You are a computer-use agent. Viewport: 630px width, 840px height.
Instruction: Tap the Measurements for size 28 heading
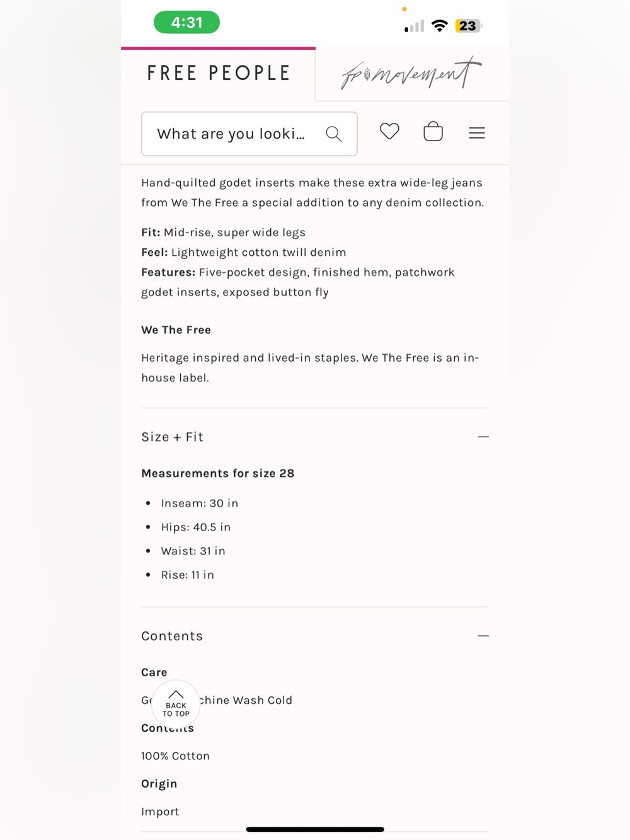[x=218, y=473]
